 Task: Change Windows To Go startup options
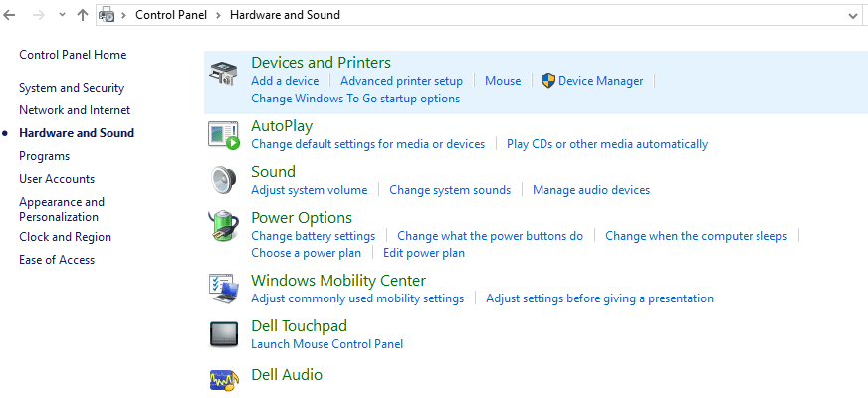click(x=355, y=99)
